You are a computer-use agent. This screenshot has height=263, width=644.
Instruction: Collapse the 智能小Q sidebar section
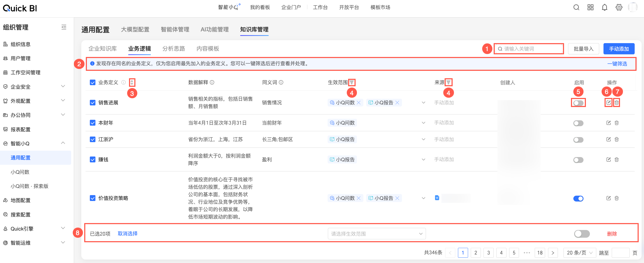(x=63, y=143)
